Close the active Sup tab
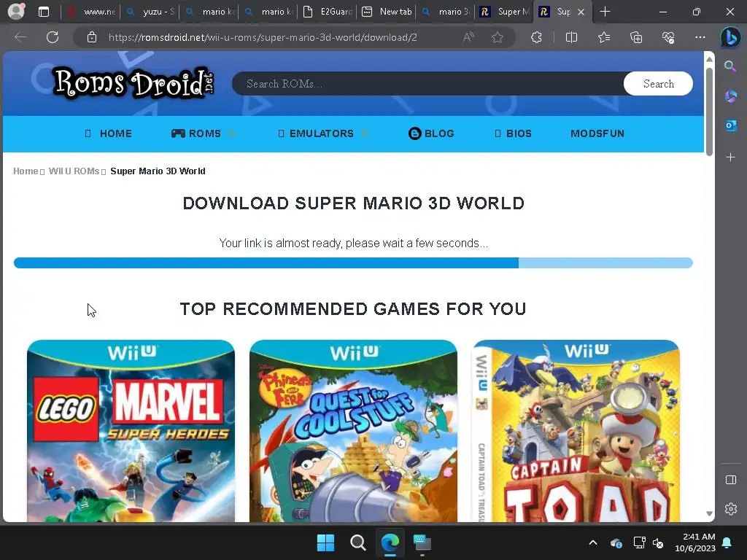Viewport: 747px width, 560px height. (581, 12)
